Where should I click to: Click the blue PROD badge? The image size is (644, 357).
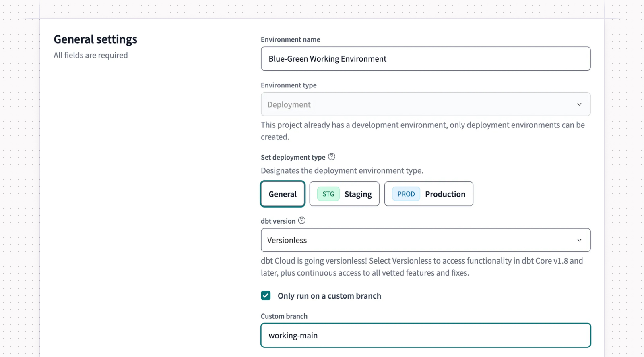(x=406, y=194)
